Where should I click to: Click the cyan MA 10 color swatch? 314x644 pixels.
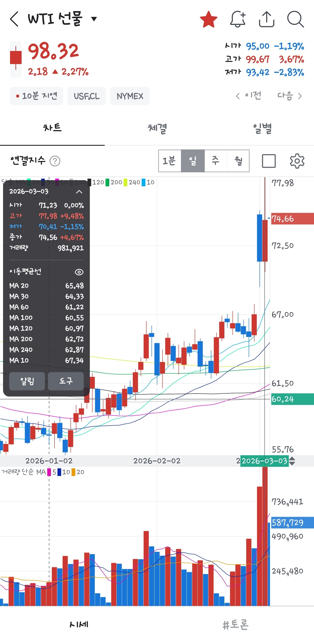tap(144, 183)
